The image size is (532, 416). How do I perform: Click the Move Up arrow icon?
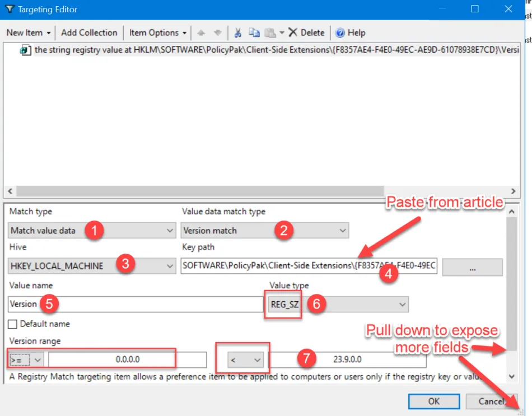[202, 32]
